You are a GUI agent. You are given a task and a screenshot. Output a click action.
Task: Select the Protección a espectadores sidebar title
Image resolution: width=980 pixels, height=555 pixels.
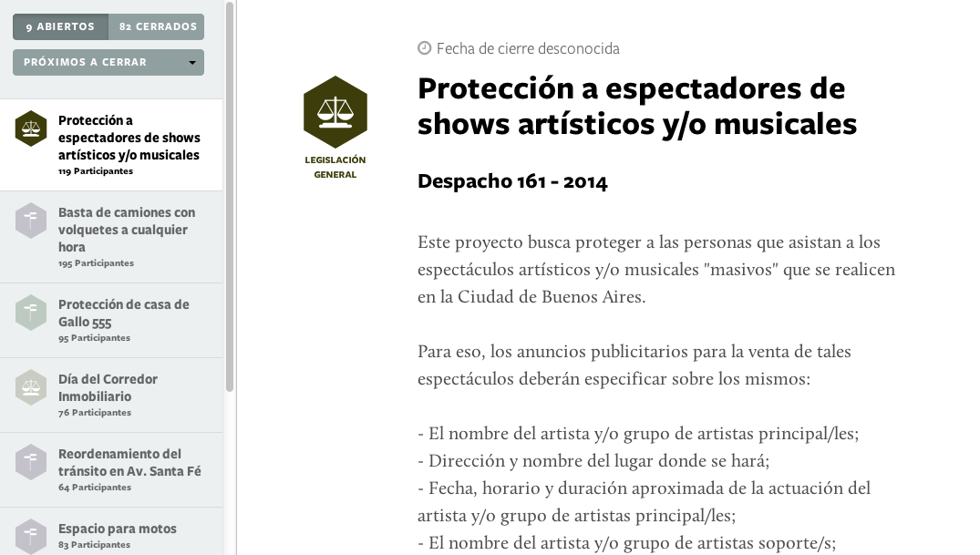click(x=129, y=138)
